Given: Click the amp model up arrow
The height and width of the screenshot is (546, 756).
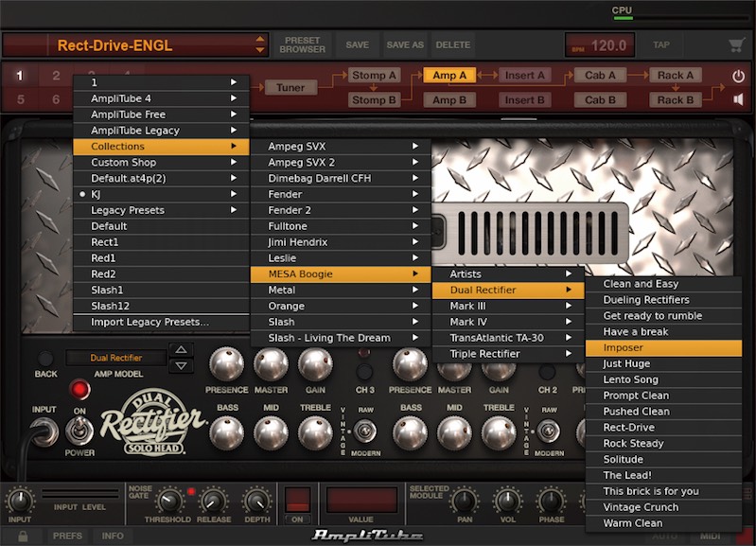Looking at the screenshot, I should (181, 350).
